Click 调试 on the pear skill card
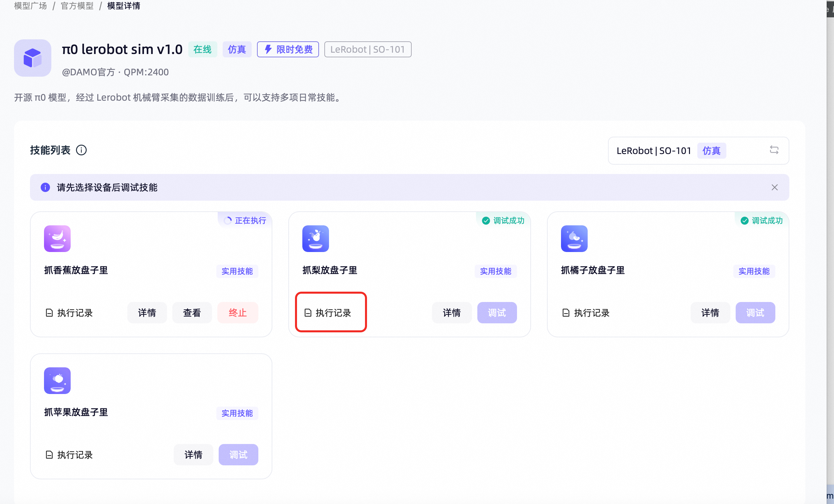The height and width of the screenshot is (504, 834). point(497,313)
